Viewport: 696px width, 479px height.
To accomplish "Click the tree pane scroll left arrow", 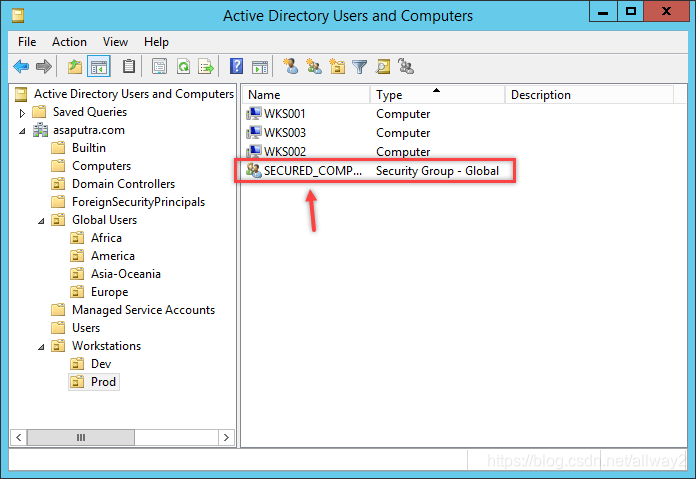I will coord(18,438).
